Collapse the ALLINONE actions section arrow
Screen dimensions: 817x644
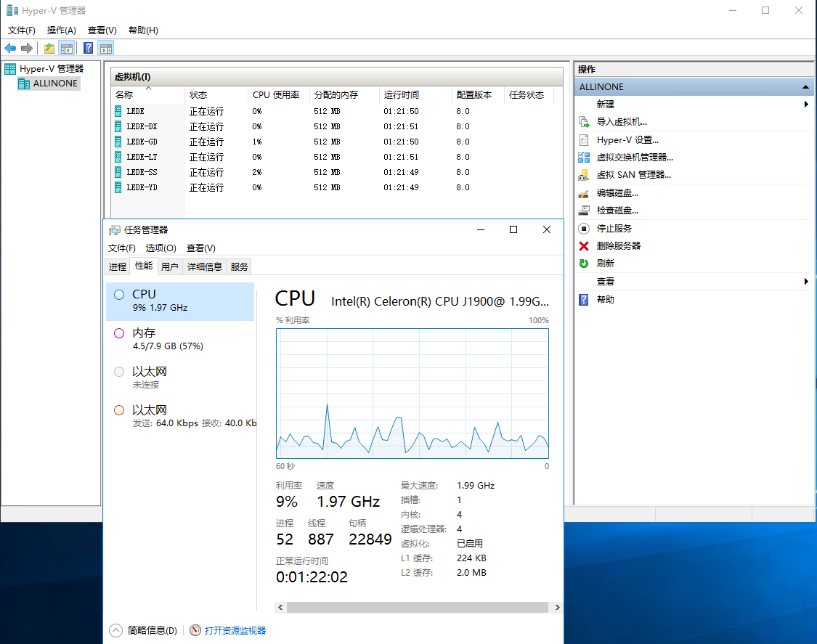(x=805, y=87)
